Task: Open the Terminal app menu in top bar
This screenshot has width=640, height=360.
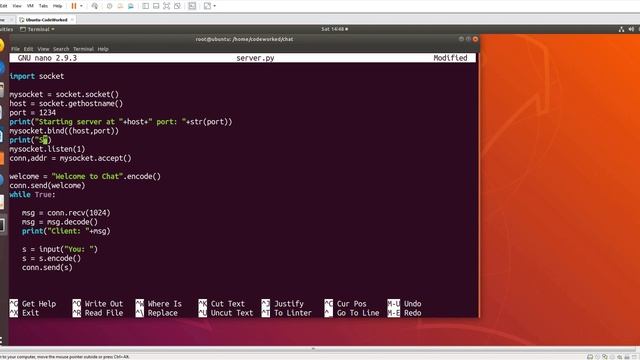Action: 38,29
